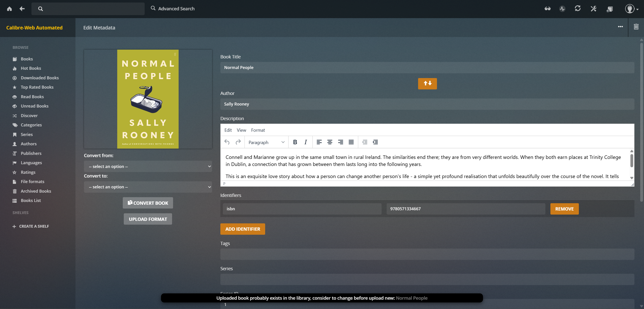The image size is (644, 309).
Task: Click the Normal People cover thumbnail
Action: (x=148, y=99)
